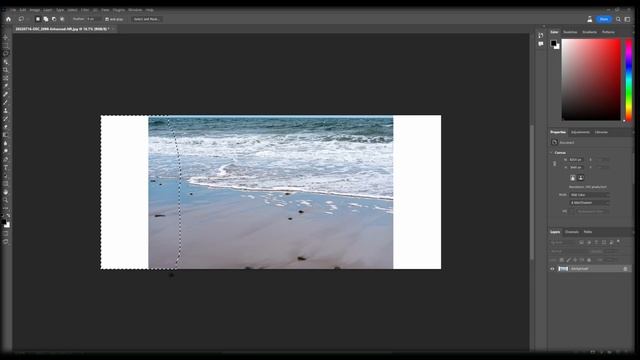Open the beaker Discover icon
Screen dimensions: 640x360
coord(589,19)
